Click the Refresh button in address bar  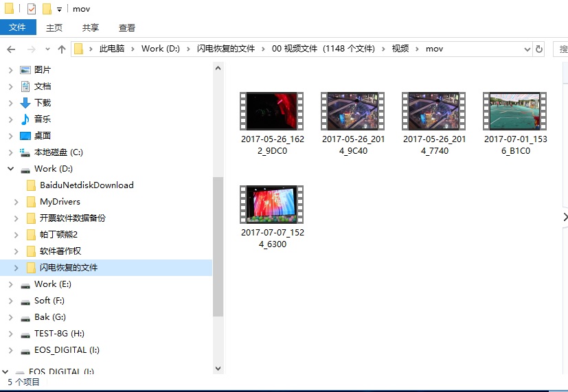tap(539, 49)
